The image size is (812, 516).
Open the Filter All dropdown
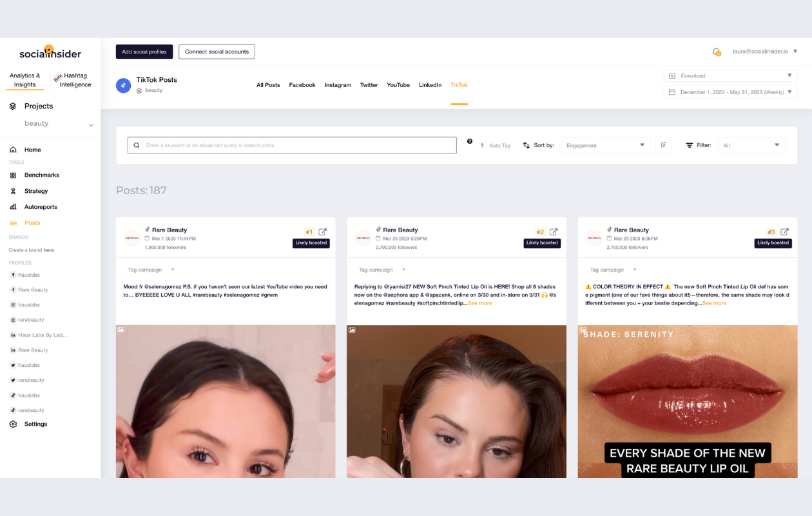752,145
